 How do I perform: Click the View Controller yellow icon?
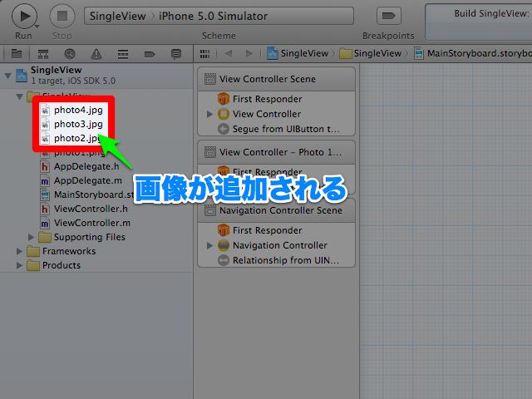pos(223,114)
